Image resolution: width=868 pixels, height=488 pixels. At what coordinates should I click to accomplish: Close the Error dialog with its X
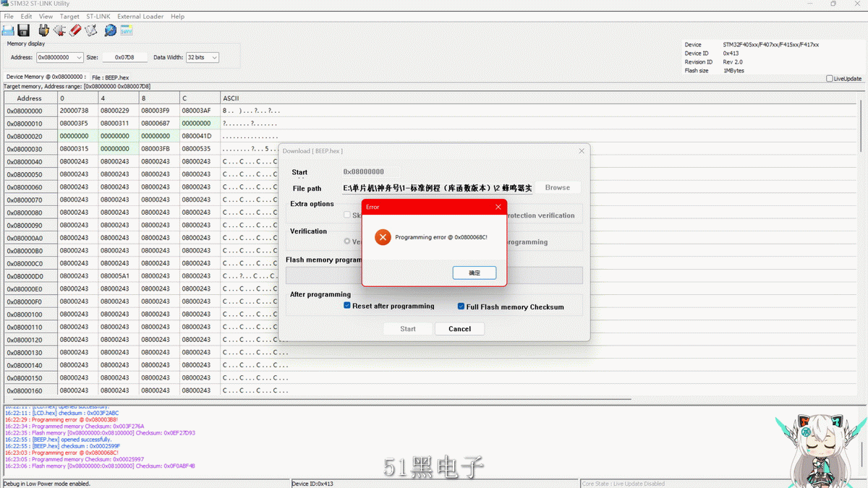click(x=498, y=207)
